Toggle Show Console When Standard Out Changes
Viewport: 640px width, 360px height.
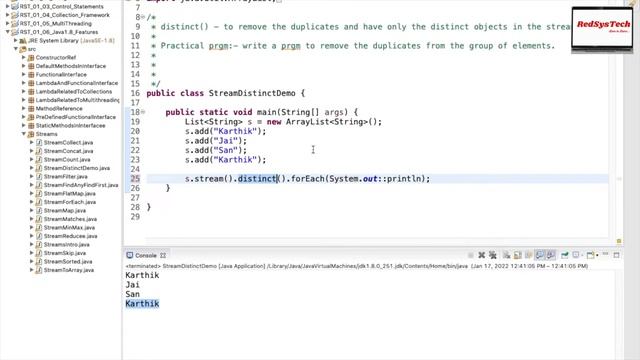click(540, 255)
